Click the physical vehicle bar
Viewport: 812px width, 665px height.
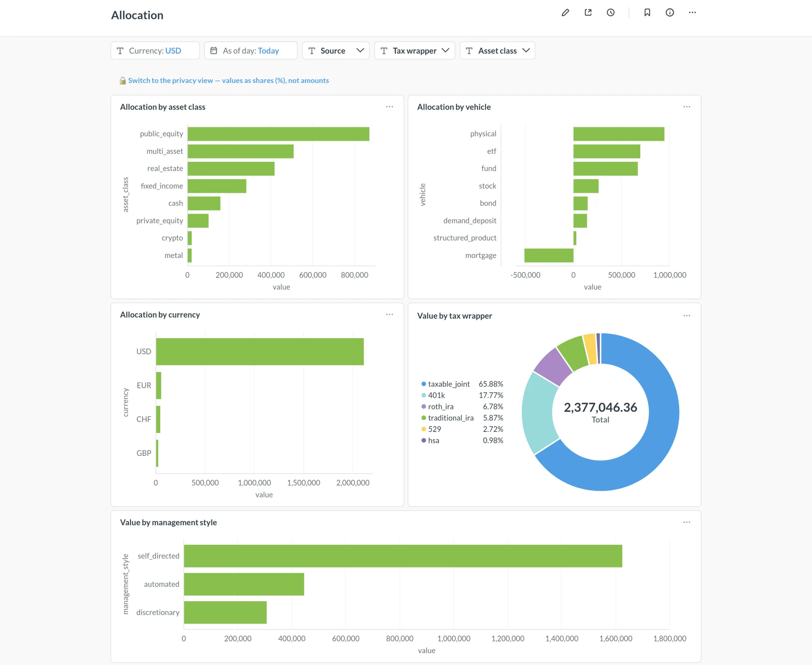click(619, 134)
